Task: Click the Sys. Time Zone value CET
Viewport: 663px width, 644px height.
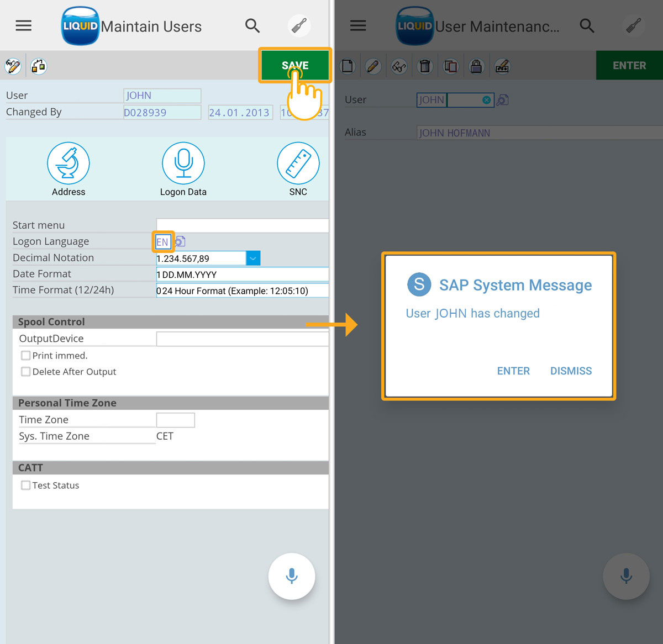Action: pos(165,436)
